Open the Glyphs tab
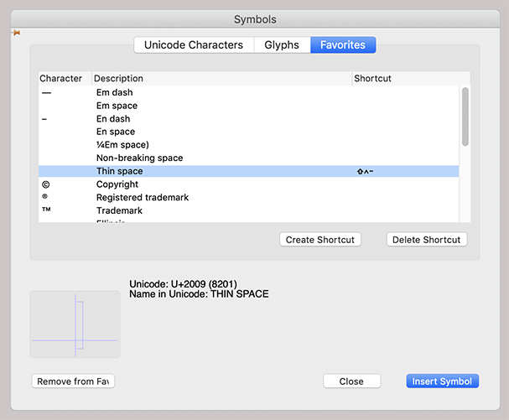 click(281, 45)
